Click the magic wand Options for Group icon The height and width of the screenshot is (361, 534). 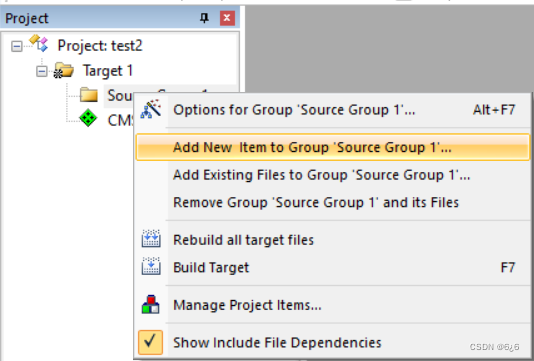tap(151, 109)
